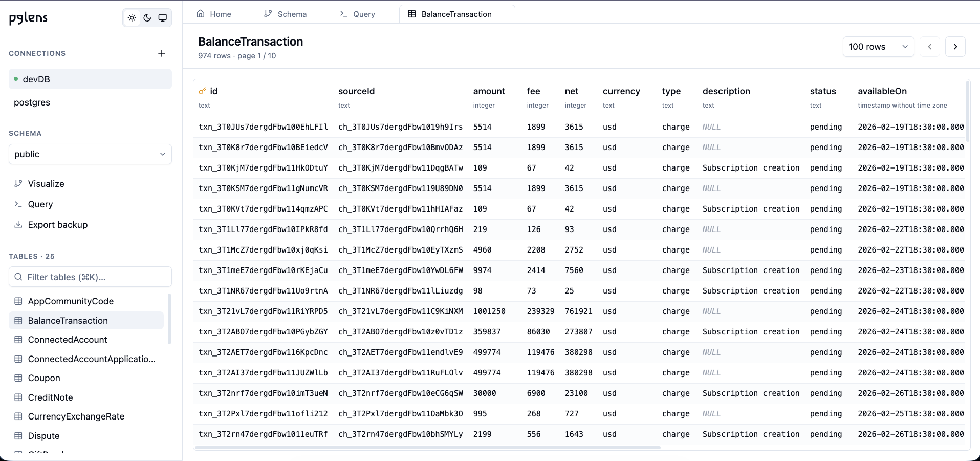Screen dimensions: 980x461
Task: Open the Coupon table
Action: 86,378
